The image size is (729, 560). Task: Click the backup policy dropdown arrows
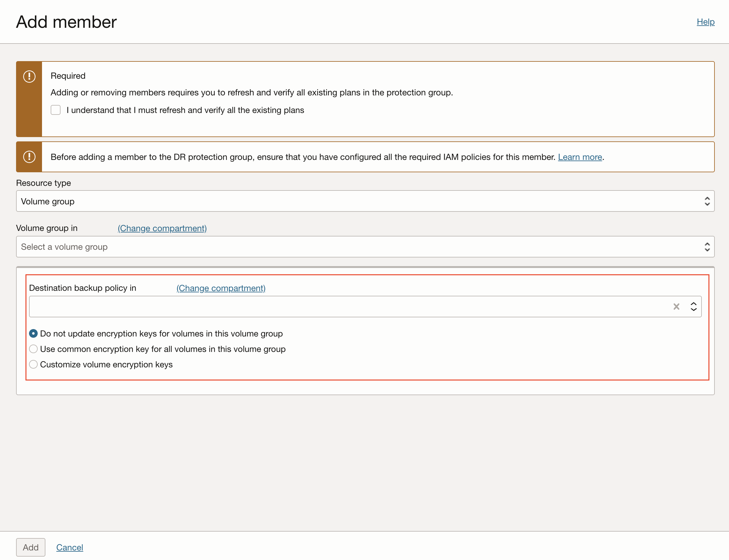pyautogui.click(x=693, y=306)
